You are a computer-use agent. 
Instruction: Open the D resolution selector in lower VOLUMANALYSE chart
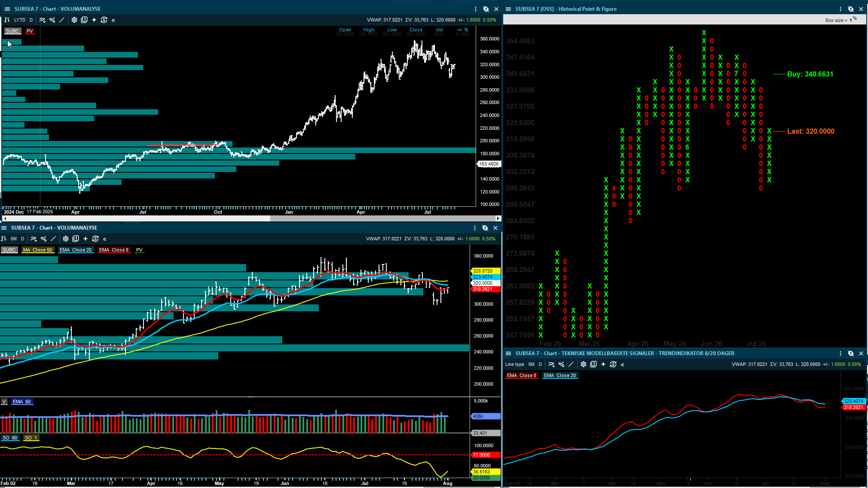click(x=23, y=239)
